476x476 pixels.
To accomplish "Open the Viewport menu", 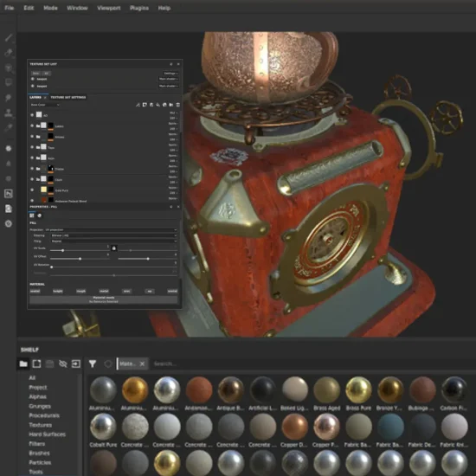I will (109, 8).
